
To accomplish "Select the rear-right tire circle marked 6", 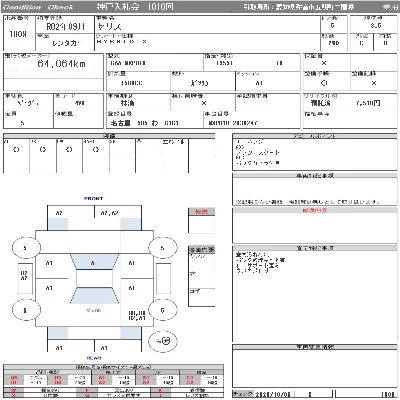I will (x=162, y=310).
